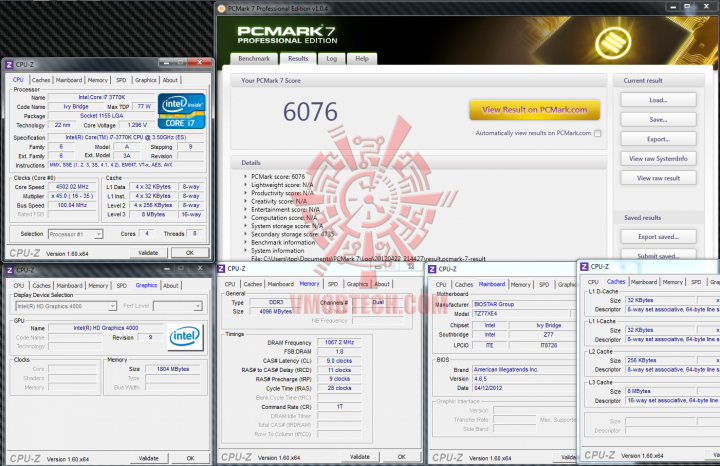Click the Mainboard model TZ77XE4 field
720x466 pixels.
click(x=521, y=314)
